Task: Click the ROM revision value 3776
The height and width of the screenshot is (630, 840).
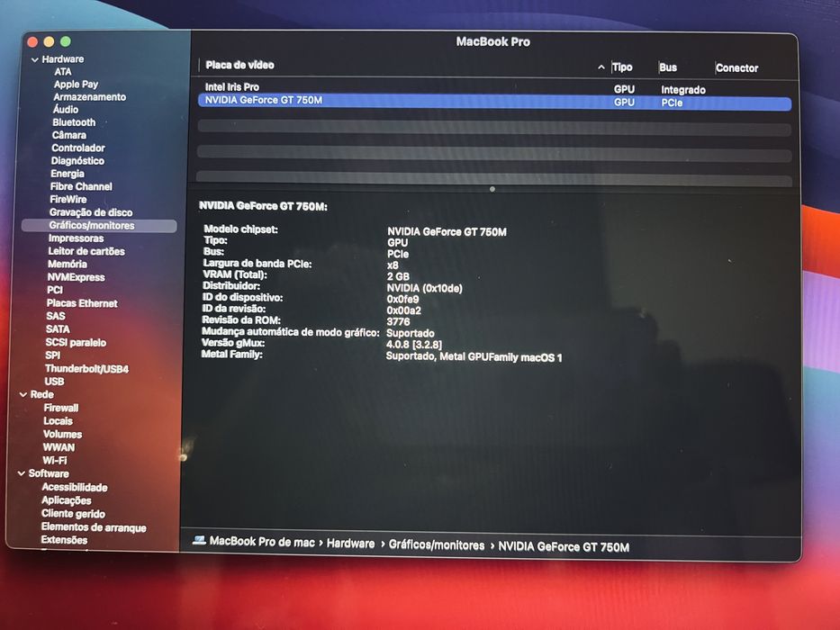Action: [398, 322]
